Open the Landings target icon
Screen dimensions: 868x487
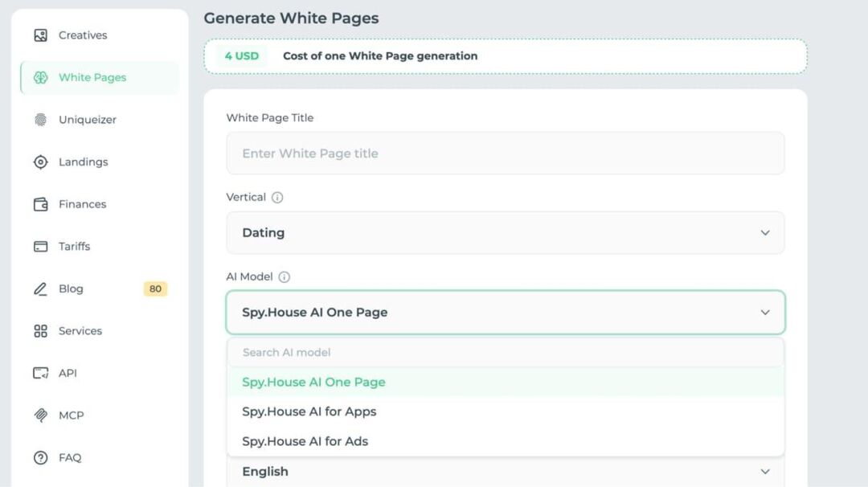tap(40, 162)
